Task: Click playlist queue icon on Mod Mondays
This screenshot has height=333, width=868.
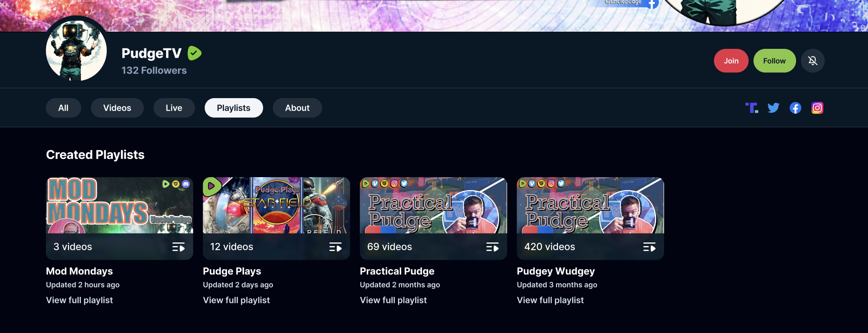Action: [179, 247]
